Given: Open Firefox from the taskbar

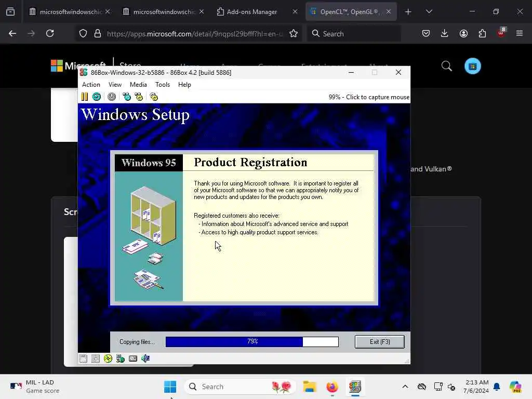Looking at the screenshot, I should tap(332, 387).
